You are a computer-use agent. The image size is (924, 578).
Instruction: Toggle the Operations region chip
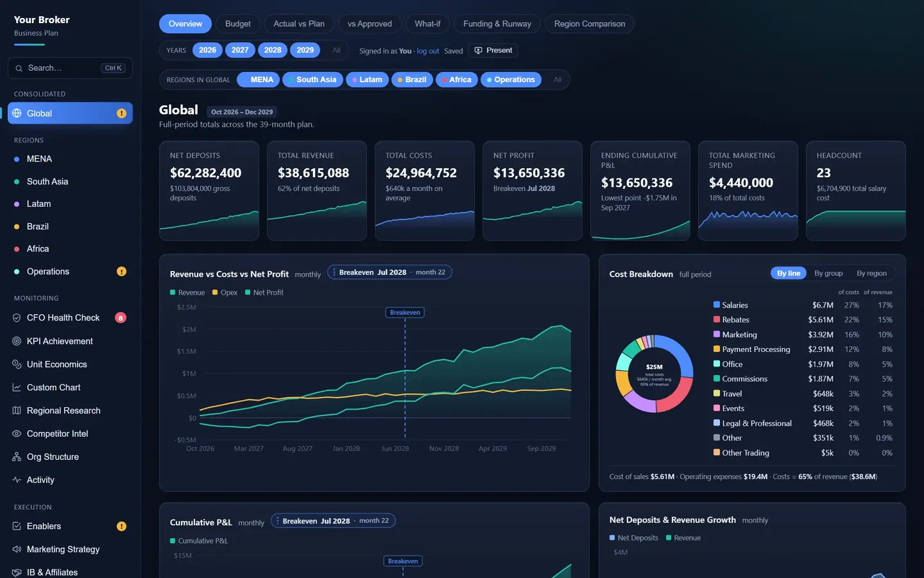click(x=511, y=80)
